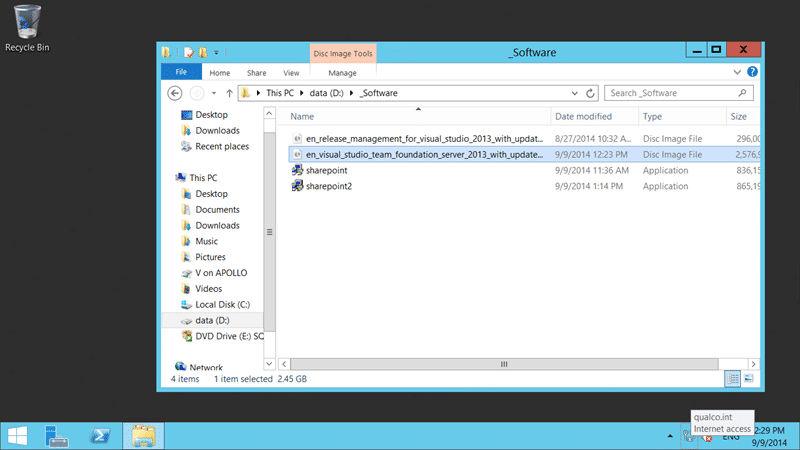This screenshot has height=450, width=800.
Task: Click the Recycle Bin desktop icon
Action: coord(27,28)
